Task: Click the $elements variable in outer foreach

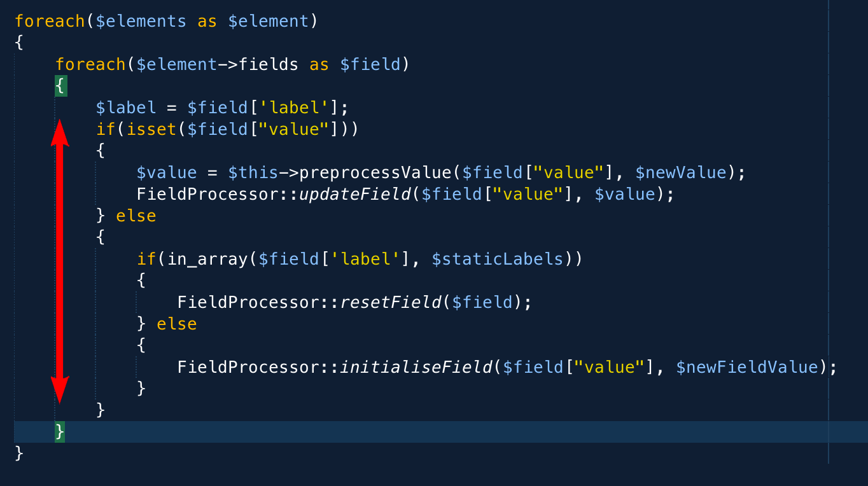Action: point(141,21)
